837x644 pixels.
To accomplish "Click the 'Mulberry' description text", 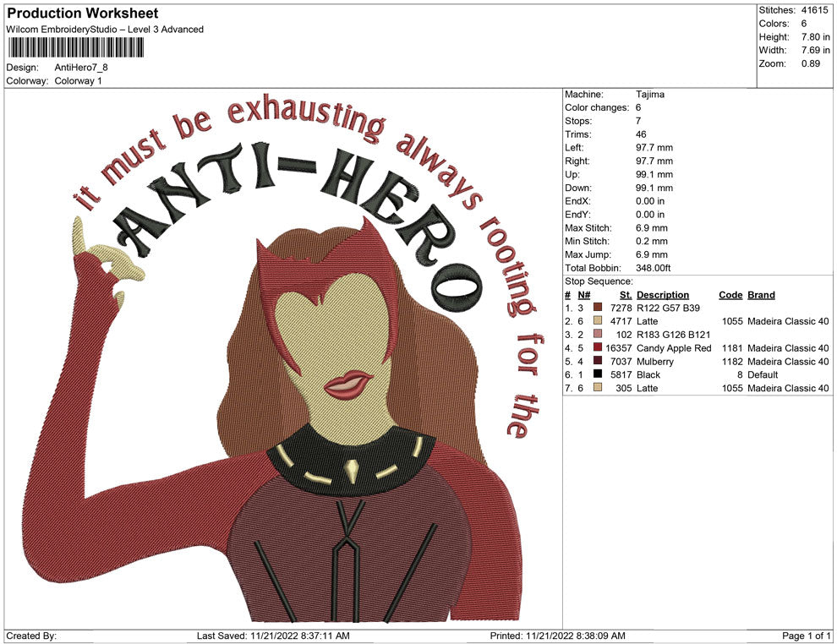I will (x=655, y=361).
